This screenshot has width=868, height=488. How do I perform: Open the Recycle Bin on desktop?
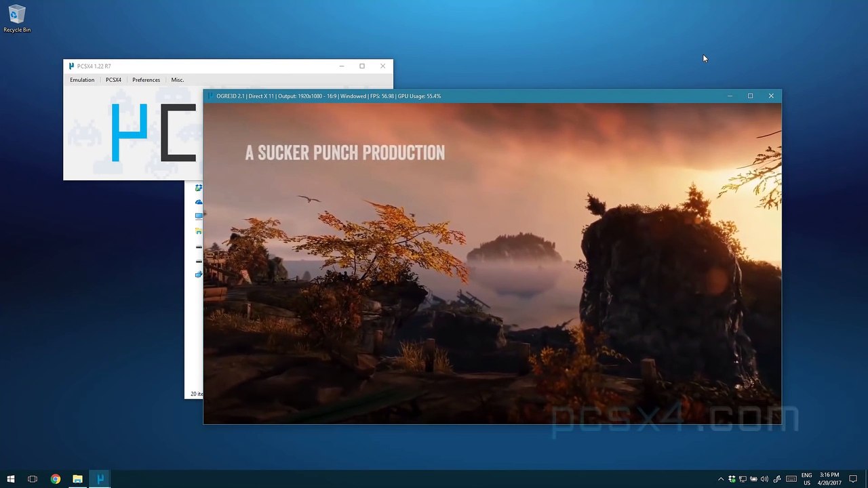(17, 19)
